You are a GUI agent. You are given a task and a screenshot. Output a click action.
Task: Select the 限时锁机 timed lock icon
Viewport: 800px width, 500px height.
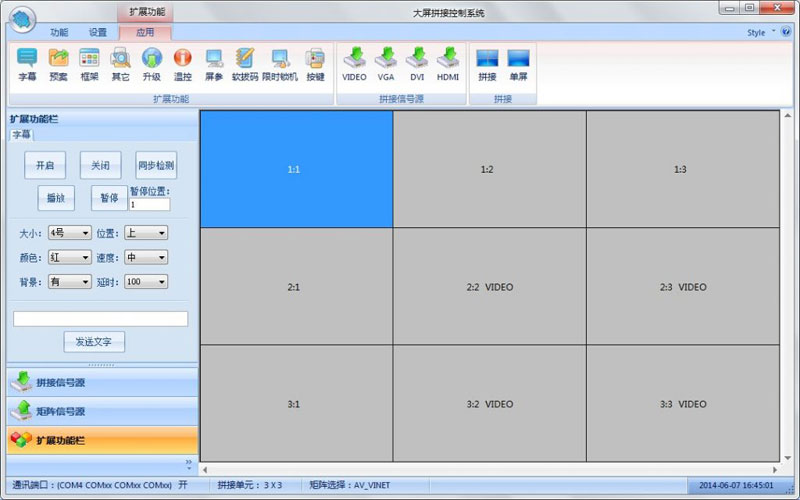280,64
